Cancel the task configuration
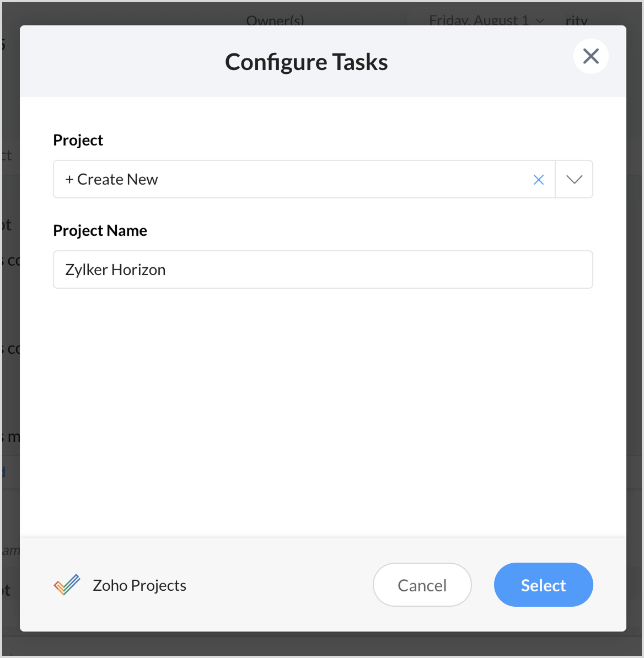This screenshot has width=644, height=658. coord(422,585)
